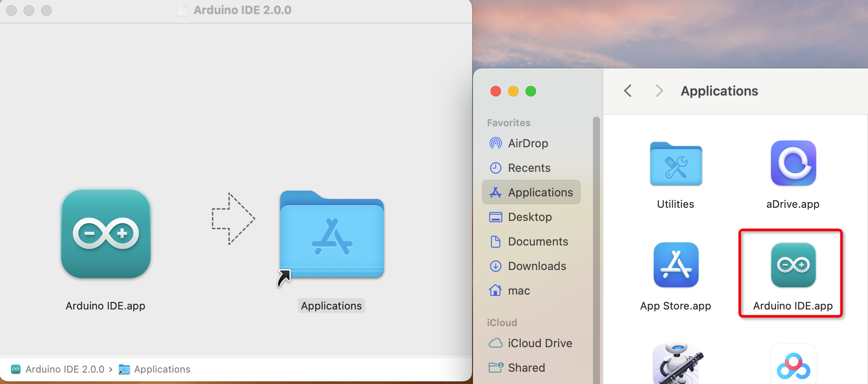
Task: Select Arduino IDE.app icon in installer window
Action: [x=106, y=234]
